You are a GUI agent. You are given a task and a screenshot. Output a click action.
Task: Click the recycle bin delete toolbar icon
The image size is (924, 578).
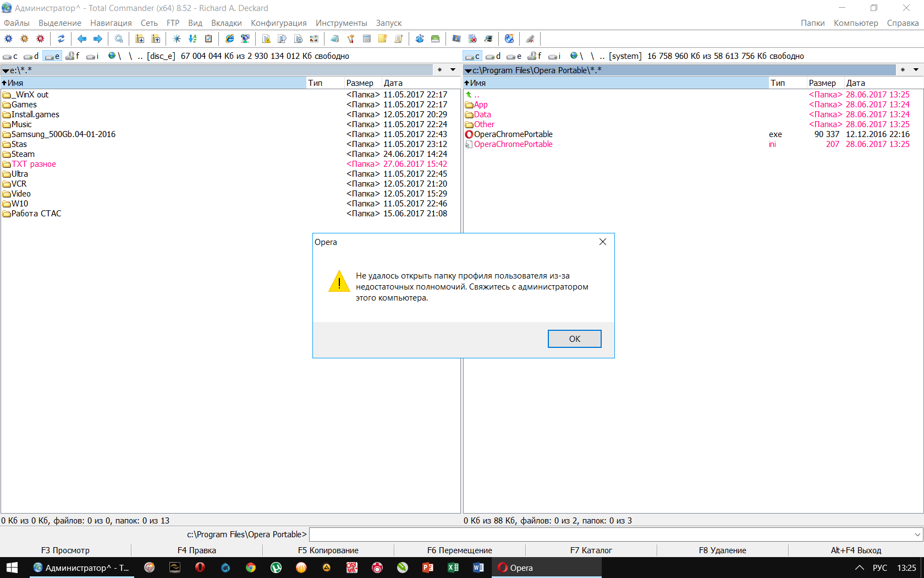(x=472, y=39)
